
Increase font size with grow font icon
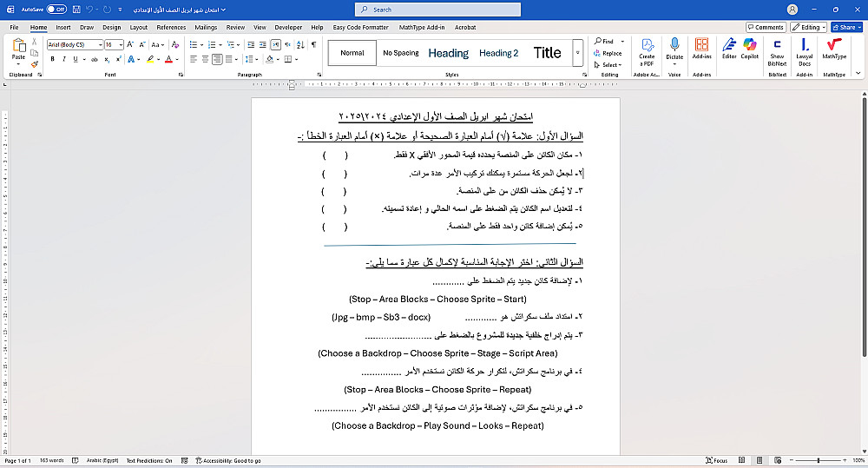coord(130,44)
